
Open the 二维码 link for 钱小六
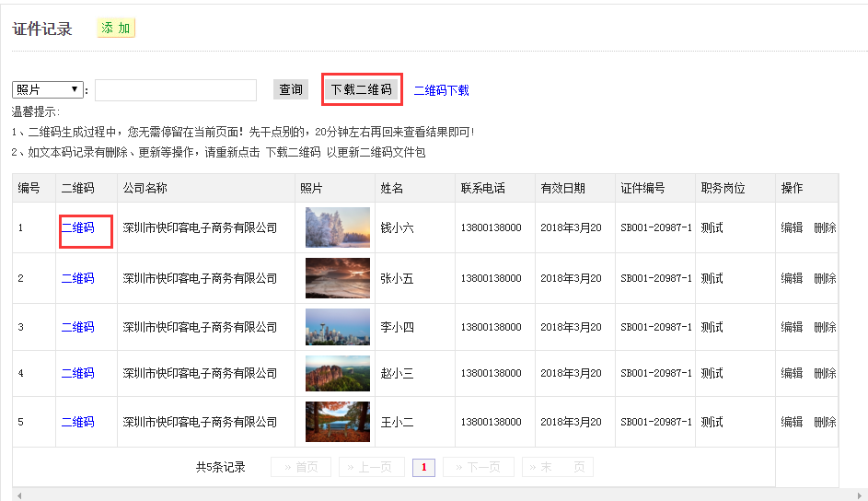(77, 227)
